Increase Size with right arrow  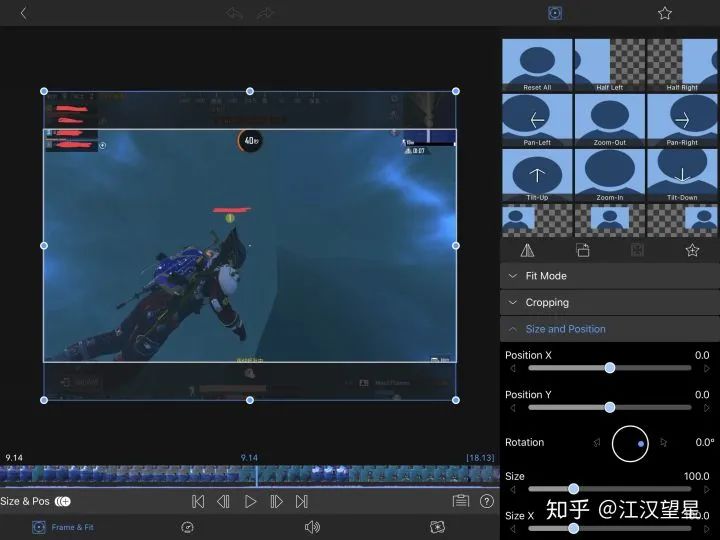click(x=707, y=489)
